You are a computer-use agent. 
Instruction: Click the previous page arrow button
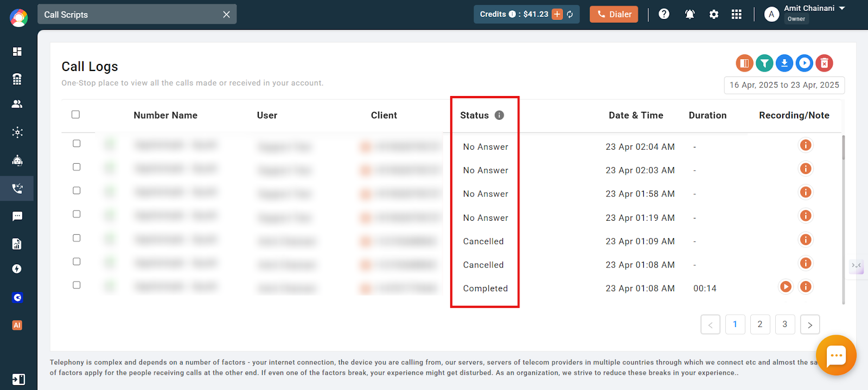click(x=711, y=324)
